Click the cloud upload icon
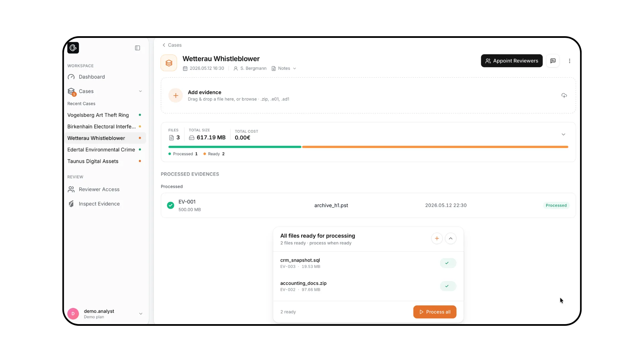This screenshot has width=644, height=362. click(x=564, y=96)
